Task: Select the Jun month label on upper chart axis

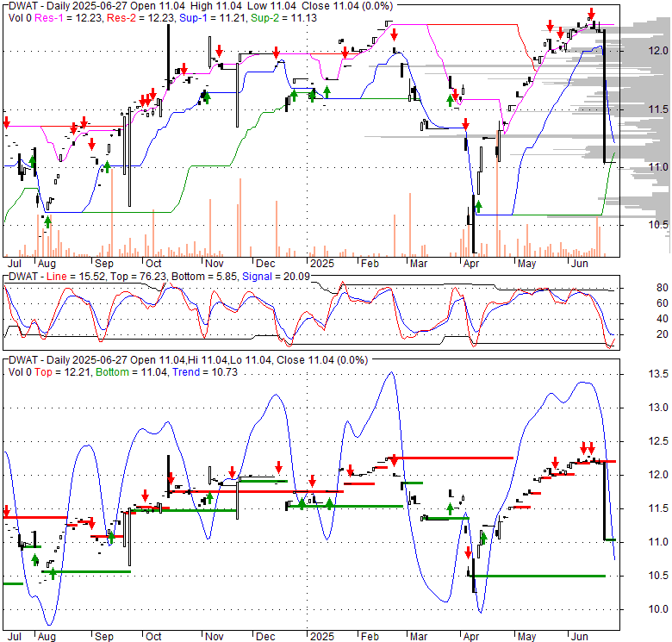Action: coord(579,263)
